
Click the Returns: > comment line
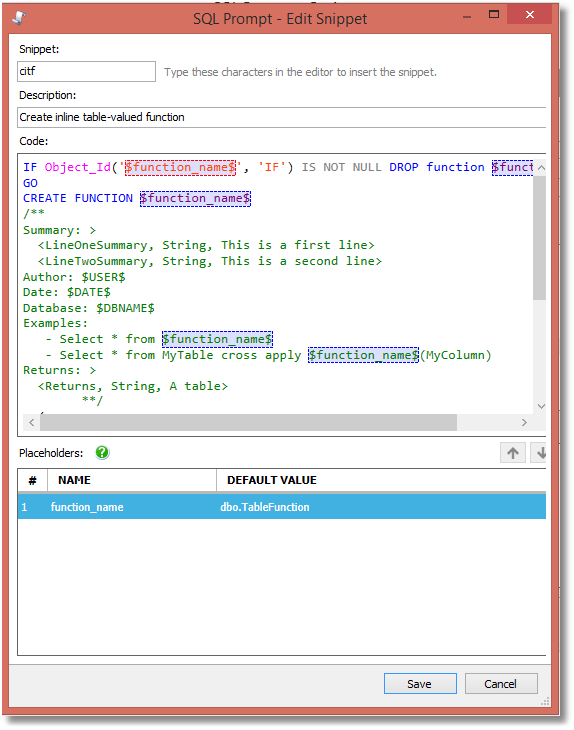click(x=60, y=371)
